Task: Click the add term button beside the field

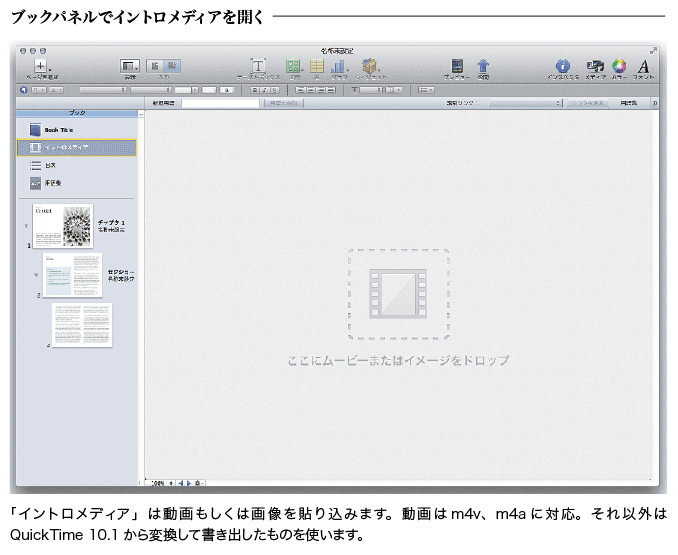Action: (x=284, y=103)
